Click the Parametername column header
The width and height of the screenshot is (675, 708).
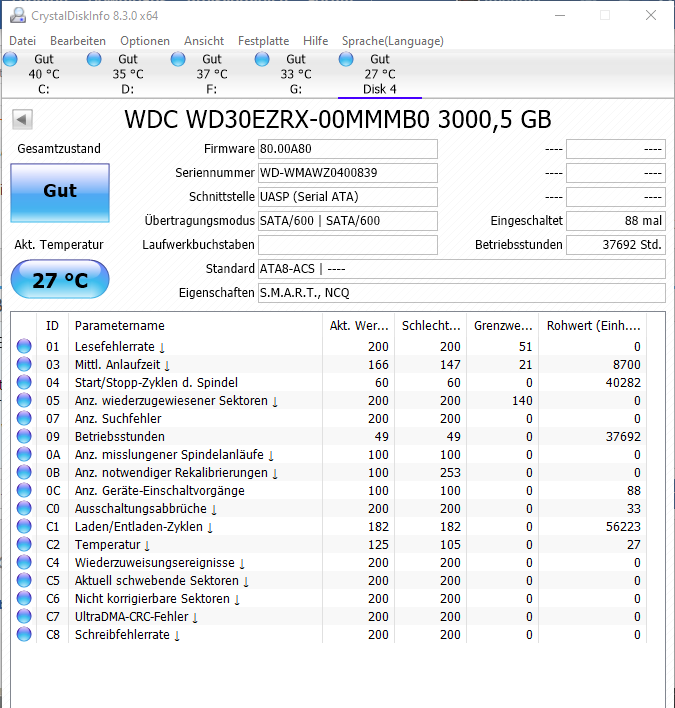pyautogui.click(x=196, y=326)
